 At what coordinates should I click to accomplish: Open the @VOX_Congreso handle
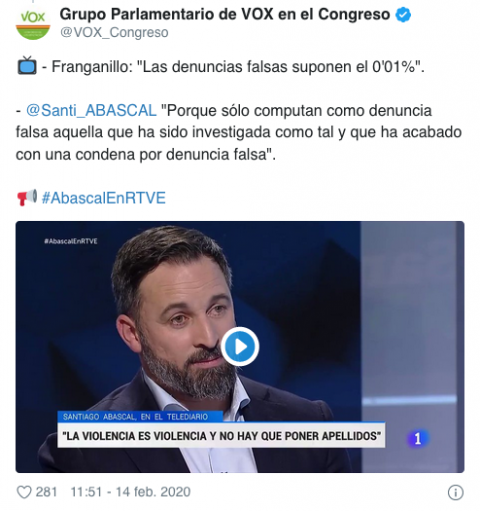pyautogui.click(x=114, y=32)
